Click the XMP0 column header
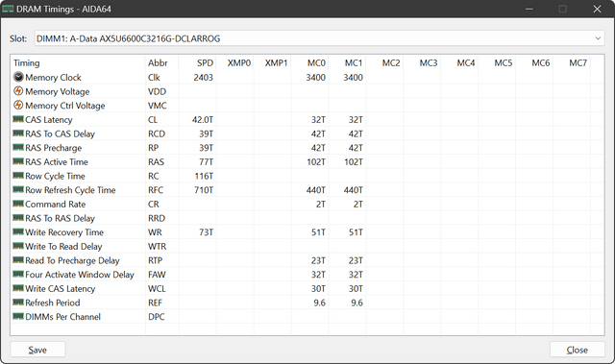Viewport: 615px width, 364px height. 234,62
